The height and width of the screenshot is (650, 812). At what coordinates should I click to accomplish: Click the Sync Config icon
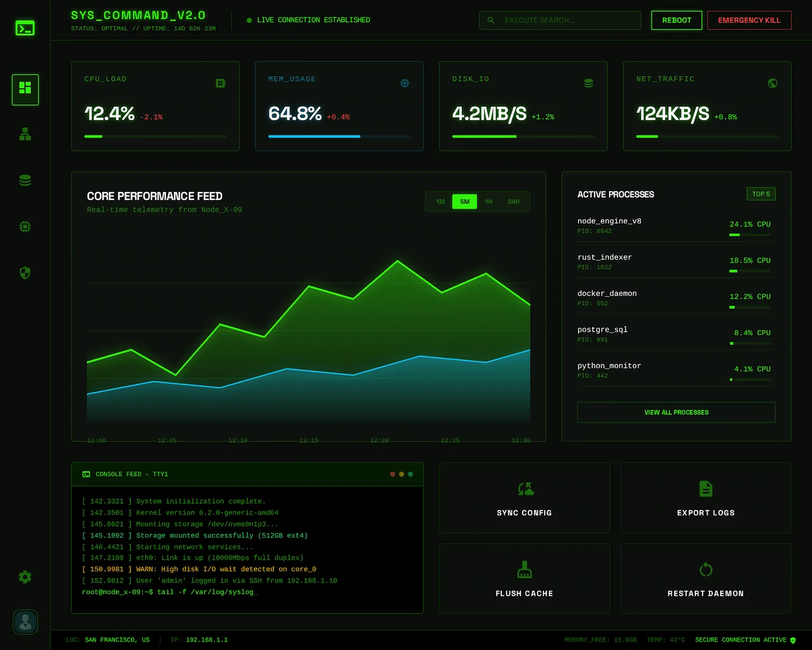pos(526,489)
